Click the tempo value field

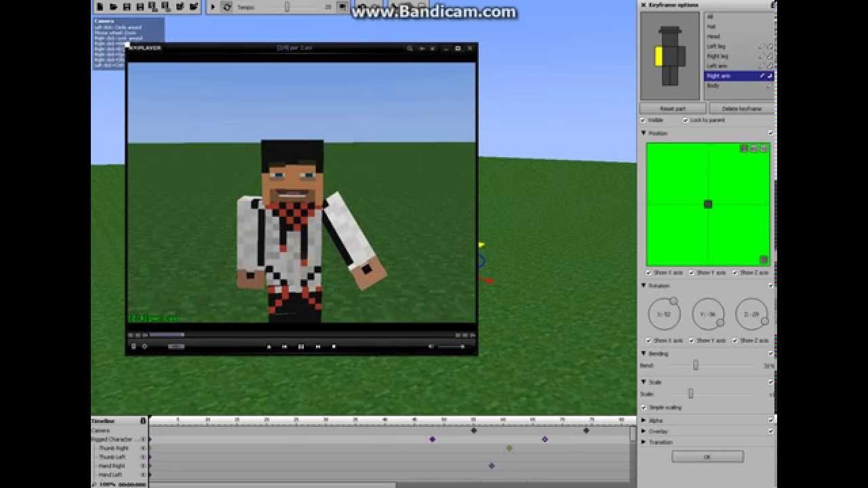coord(328,7)
